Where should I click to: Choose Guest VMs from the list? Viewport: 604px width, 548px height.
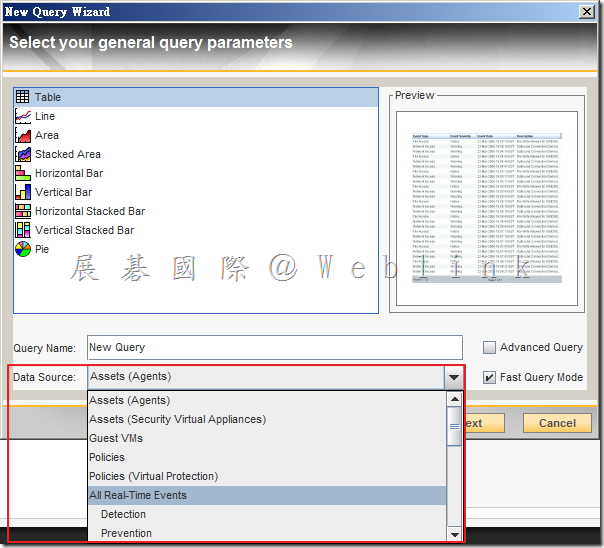[116, 438]
